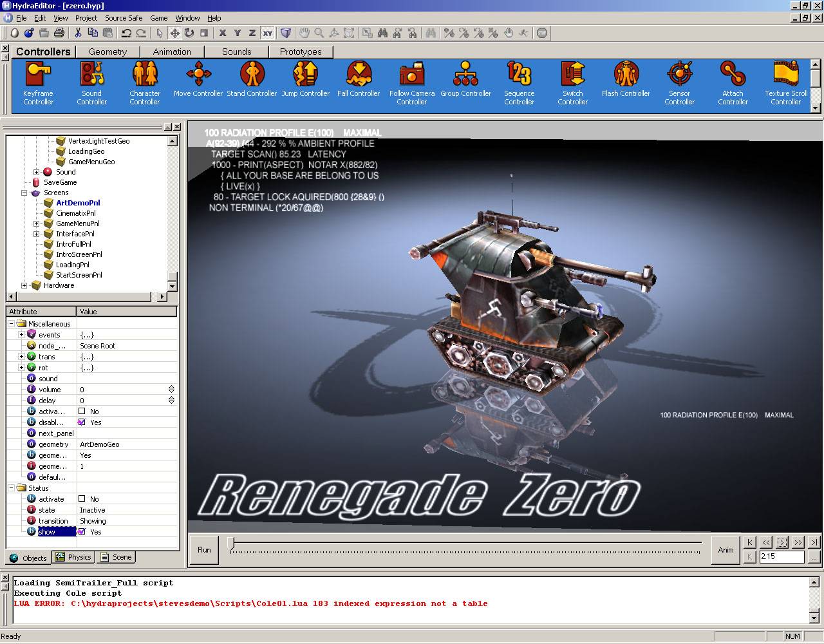
Task: Expand the Hardware tree node
Action: [x=24, y=285]
